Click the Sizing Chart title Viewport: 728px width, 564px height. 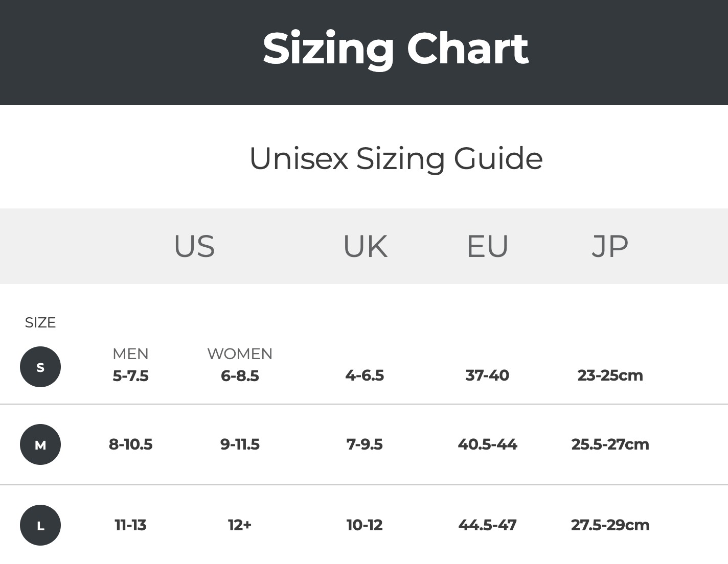point(395,49)
